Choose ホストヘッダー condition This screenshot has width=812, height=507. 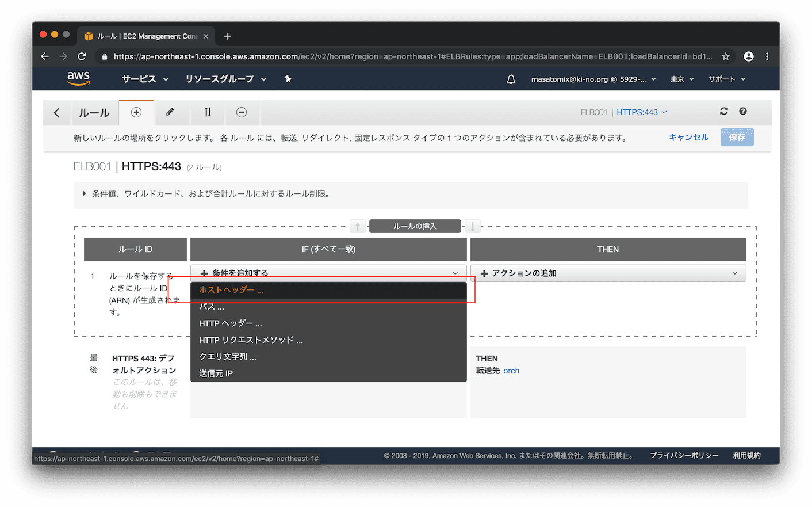[x=328, y=290]
